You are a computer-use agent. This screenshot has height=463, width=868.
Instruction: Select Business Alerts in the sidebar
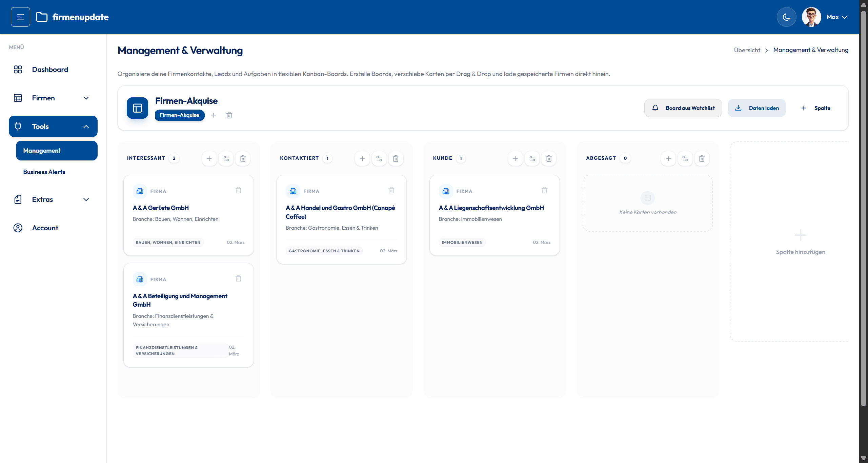pos(44,172)
